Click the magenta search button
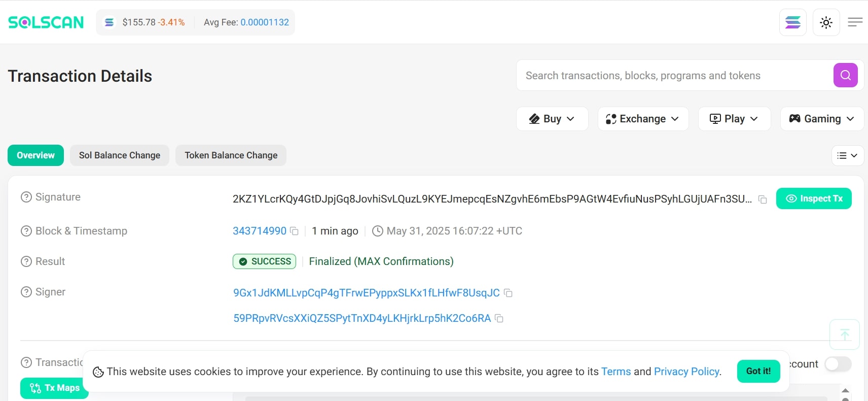Image resolution: width=868 pixels, height=401 pixels. (846, 75)
